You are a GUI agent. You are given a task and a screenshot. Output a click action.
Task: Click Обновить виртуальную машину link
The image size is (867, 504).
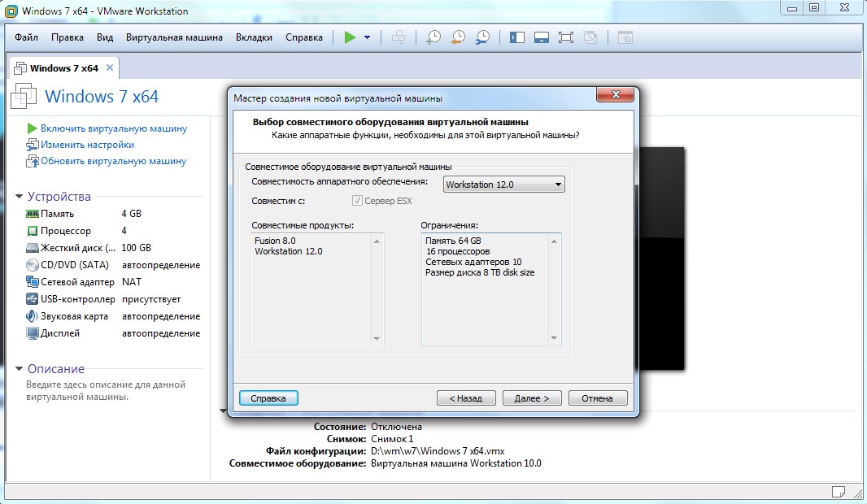113,161
